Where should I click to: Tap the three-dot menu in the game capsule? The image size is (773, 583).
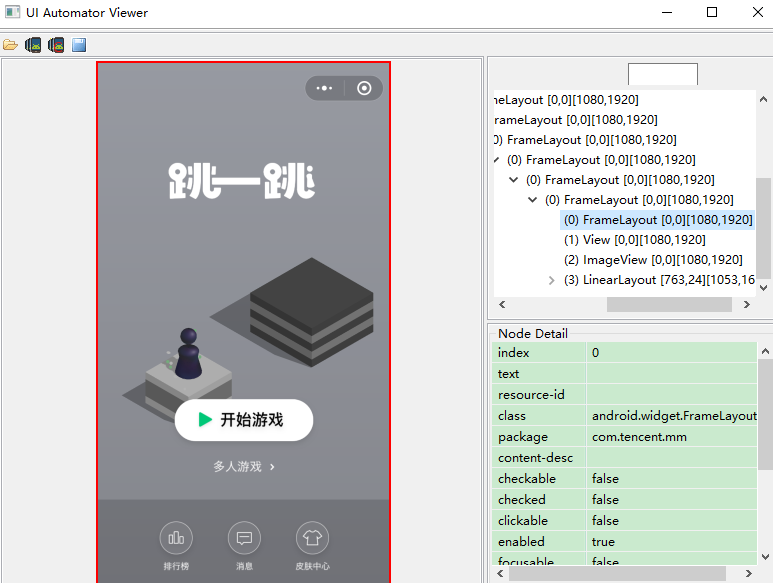(324, 88)
